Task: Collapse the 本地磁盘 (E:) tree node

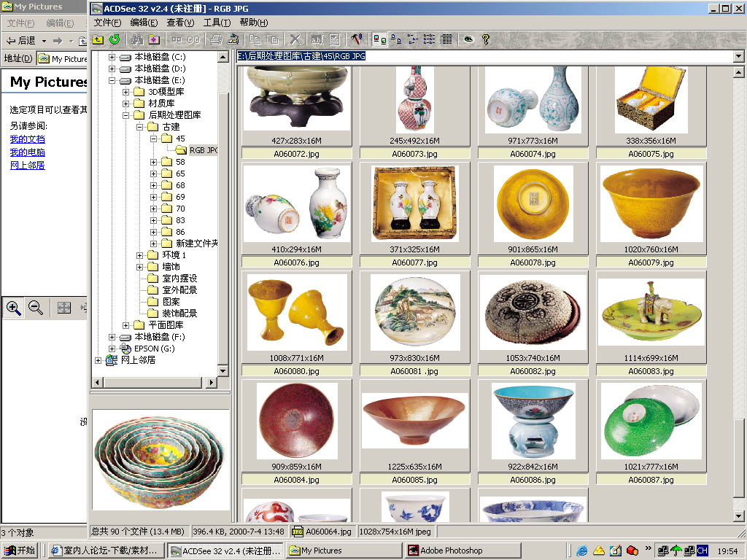Action: [112, 80]
